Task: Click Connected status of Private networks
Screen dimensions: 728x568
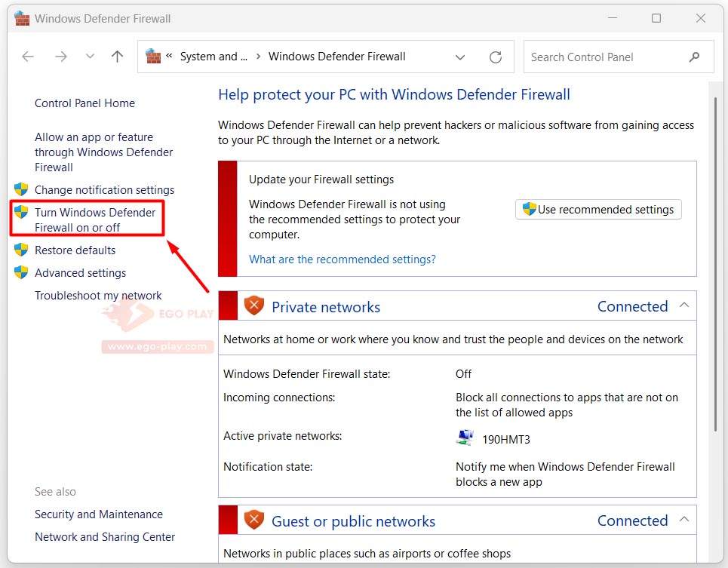Action: click(x=633, y=306)
